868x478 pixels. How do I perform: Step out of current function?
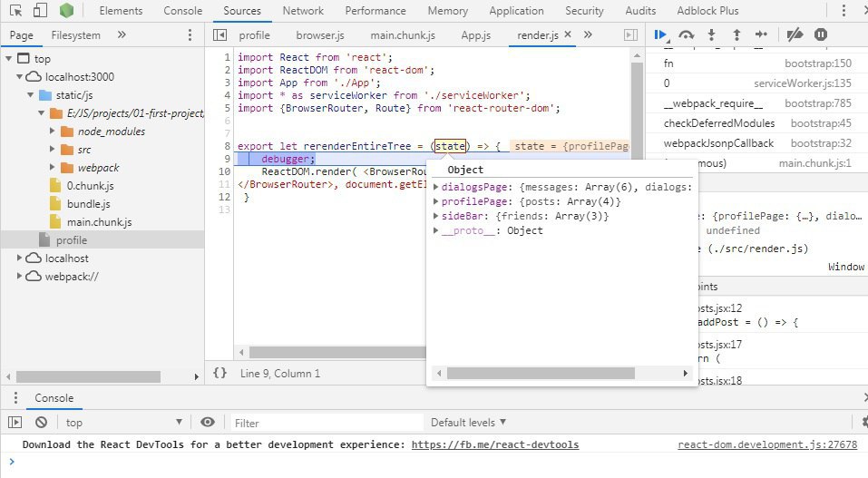pyautogui.click(x=736, y=34)
